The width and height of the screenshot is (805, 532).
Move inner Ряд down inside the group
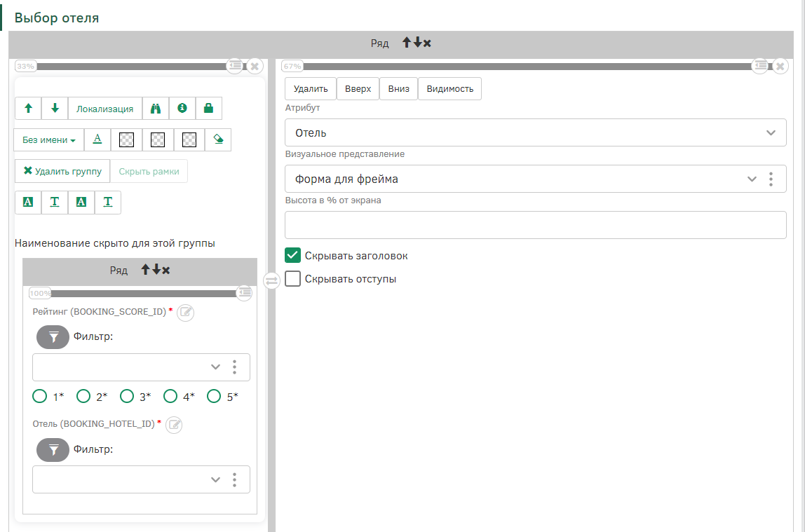(156, 269)
